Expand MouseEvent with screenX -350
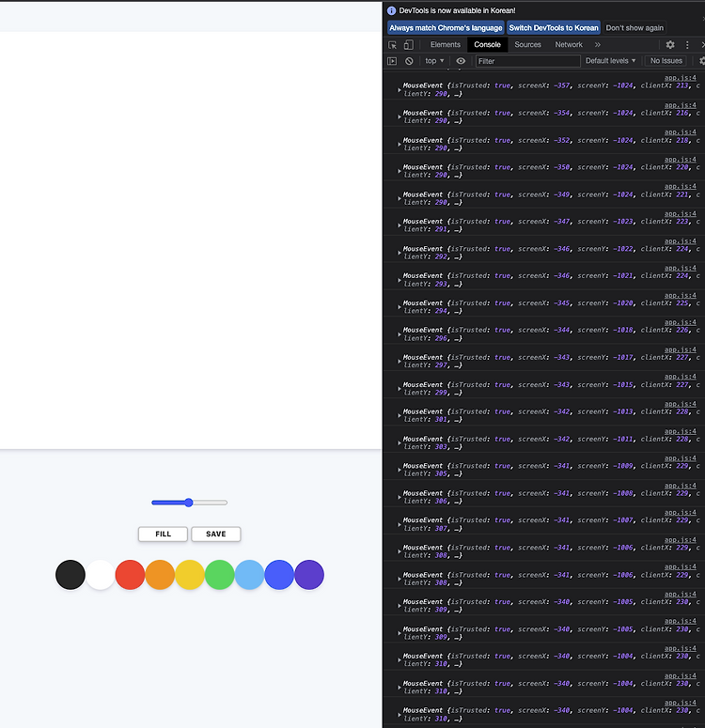 point(399,171)
